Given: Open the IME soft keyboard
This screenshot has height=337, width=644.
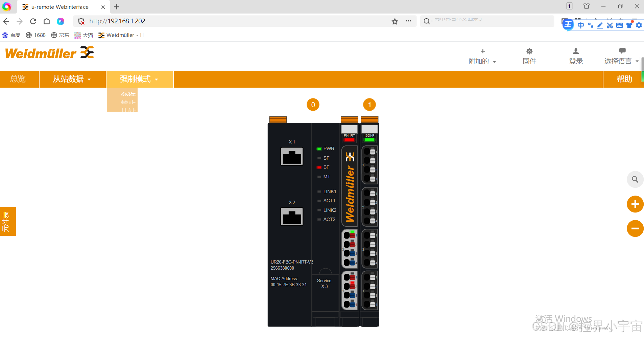Looking at the screenshot, I should (620, 25).
